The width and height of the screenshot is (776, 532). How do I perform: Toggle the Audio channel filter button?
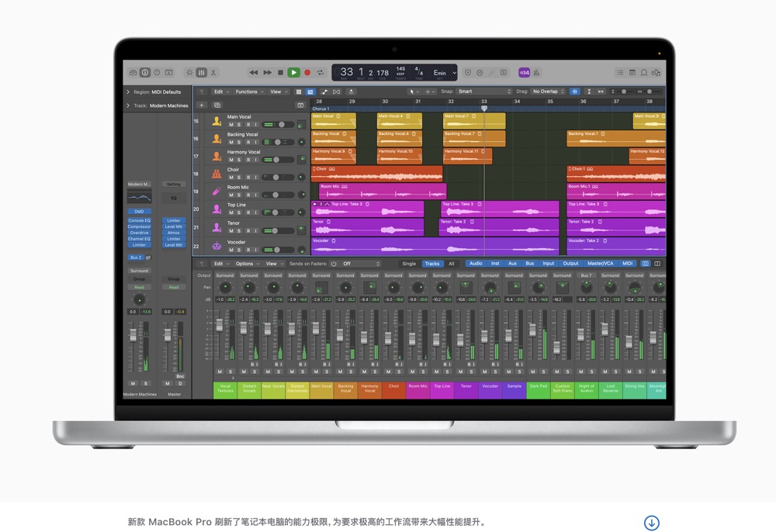(476, 264)
